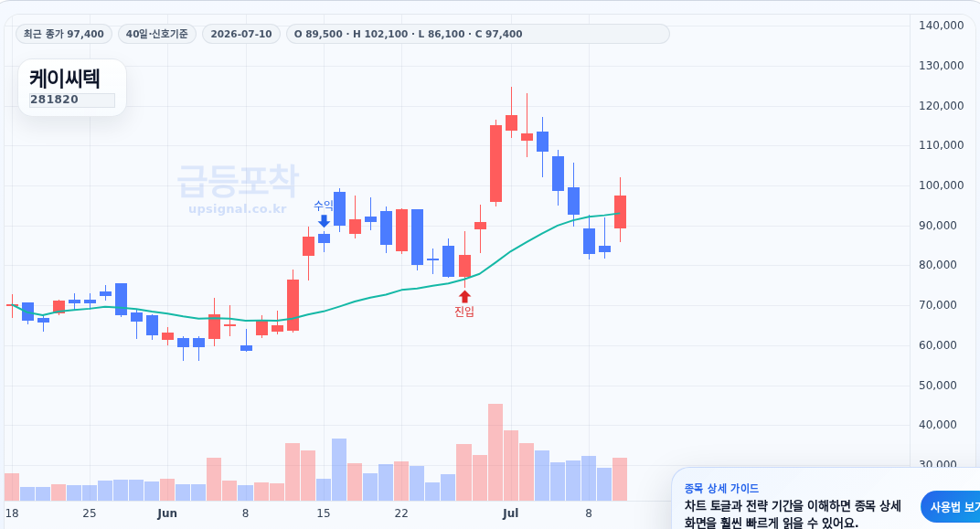
Task: Click the blue 수익 arrow marker
Action: pos(324,220)
